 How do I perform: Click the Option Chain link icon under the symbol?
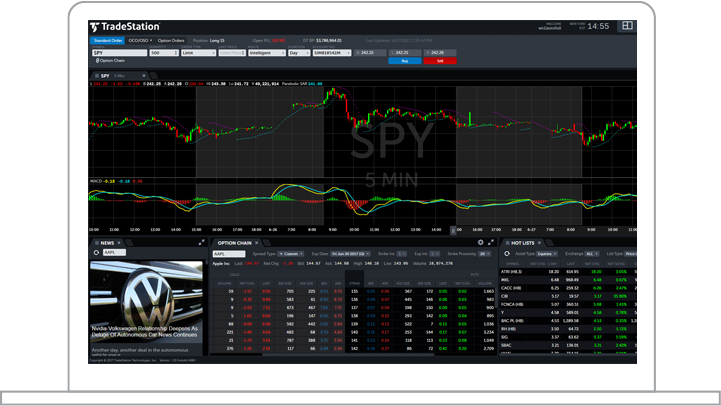[97, 61]
